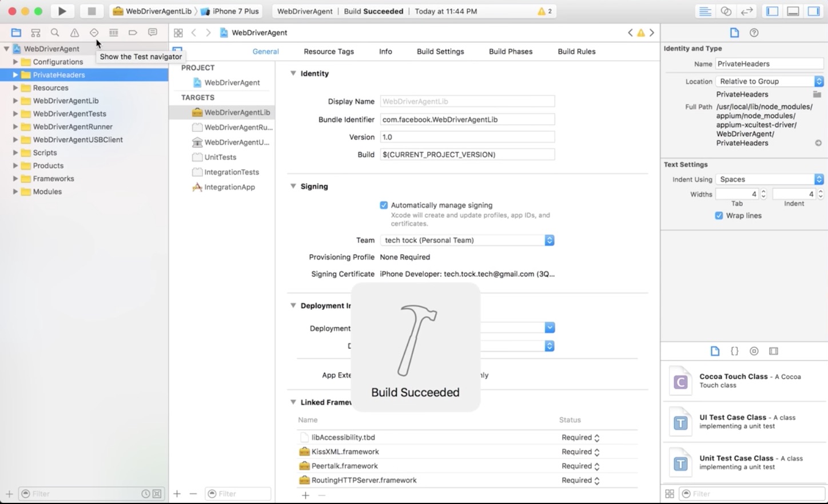Collapse the Linked Frameworks section
828x504 pixels.
[293, 402]
